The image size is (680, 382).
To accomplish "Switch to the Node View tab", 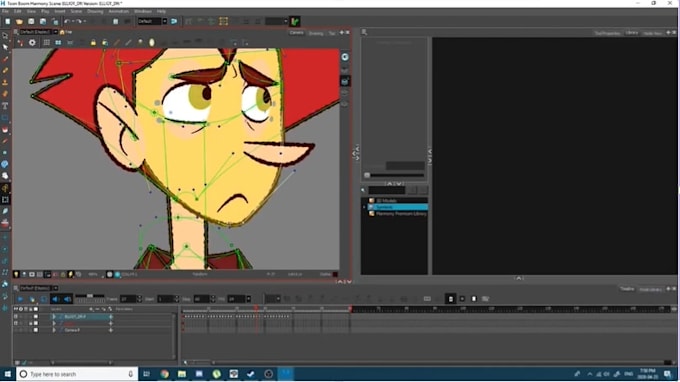I will [x=652, y=33].
